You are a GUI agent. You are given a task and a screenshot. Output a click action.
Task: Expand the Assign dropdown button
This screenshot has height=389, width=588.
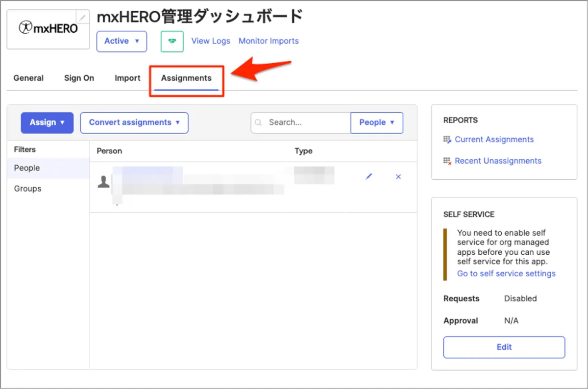(47, 122)
